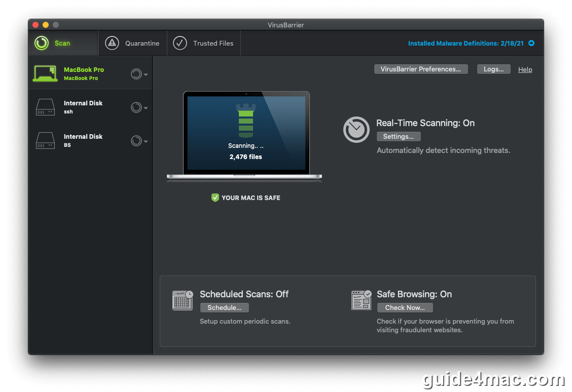The height and width of the screenshot is (392, 572).
Task: Open Real-Time Scanning Settings
Action: (x=399, y=137)
